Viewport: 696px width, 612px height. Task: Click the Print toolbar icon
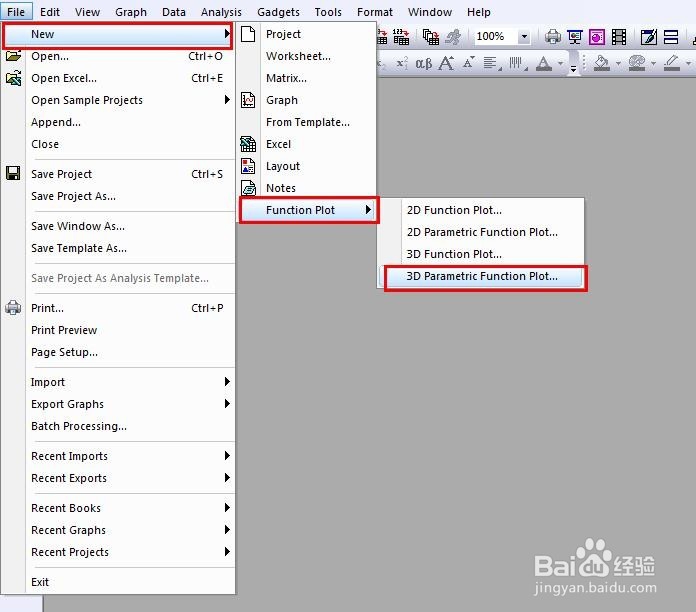tap(552, 36)
